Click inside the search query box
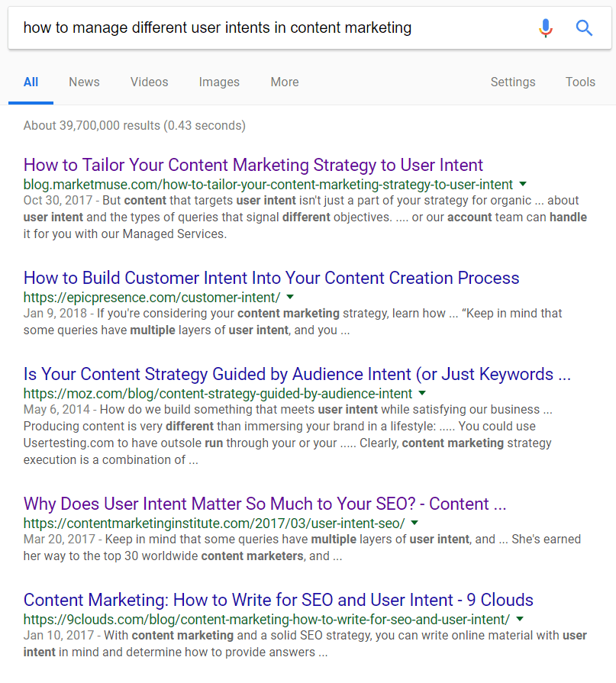Image resolution: width=616 pixels, height=683 pixels. (267, 28)
